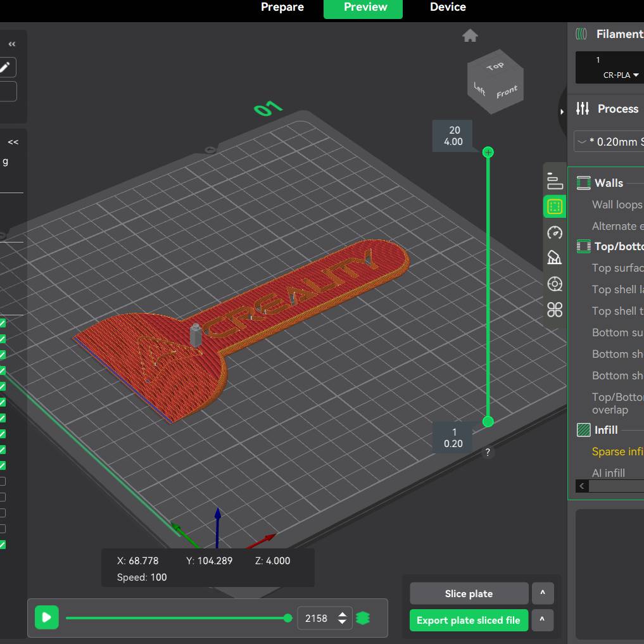Switch to the Prepare tab

pos(282,8)
